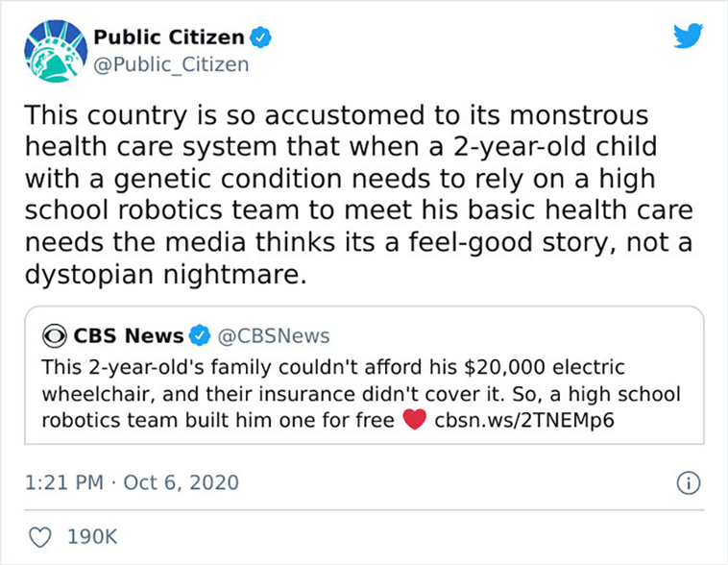The width and height of the screenshot is (728, 565).
Task: Click the Twitter bird logo
Action: (x=688, y=36)
